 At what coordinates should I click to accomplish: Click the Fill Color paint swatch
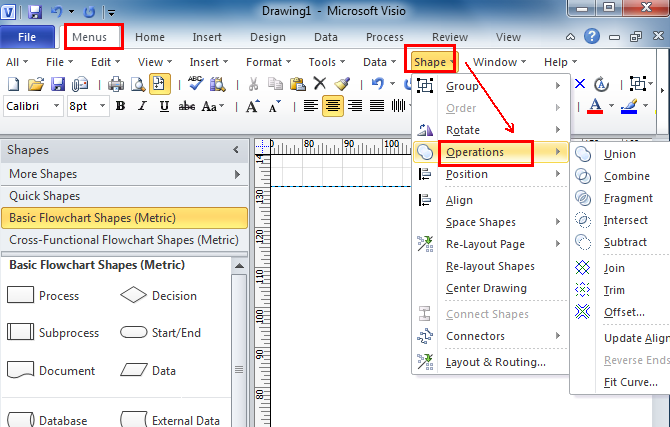[629, 106]
